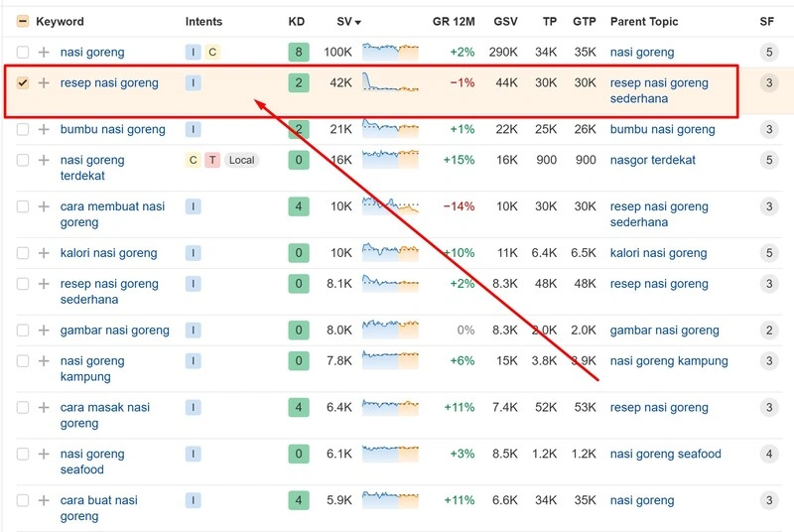Check the nasi goreng row checkbox

23,53
